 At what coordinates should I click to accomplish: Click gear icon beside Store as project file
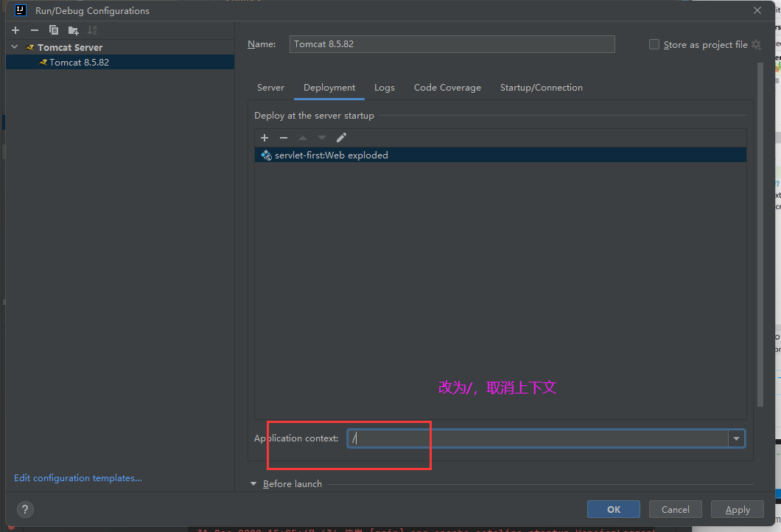tap(756, 45)
